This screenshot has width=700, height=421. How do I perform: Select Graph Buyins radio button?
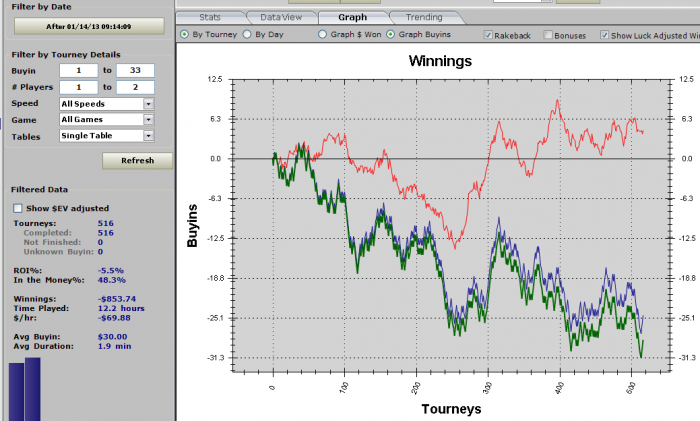point(390,34)
